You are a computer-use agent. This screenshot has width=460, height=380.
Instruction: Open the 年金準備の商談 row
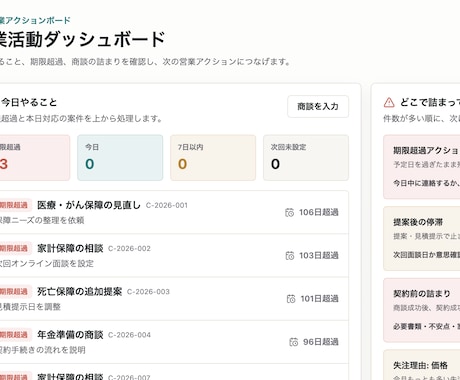tap(174, 342)
